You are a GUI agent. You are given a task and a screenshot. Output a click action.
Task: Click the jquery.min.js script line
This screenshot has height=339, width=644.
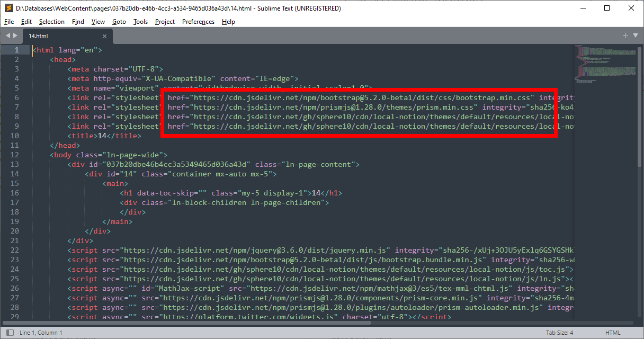(320, 250)
